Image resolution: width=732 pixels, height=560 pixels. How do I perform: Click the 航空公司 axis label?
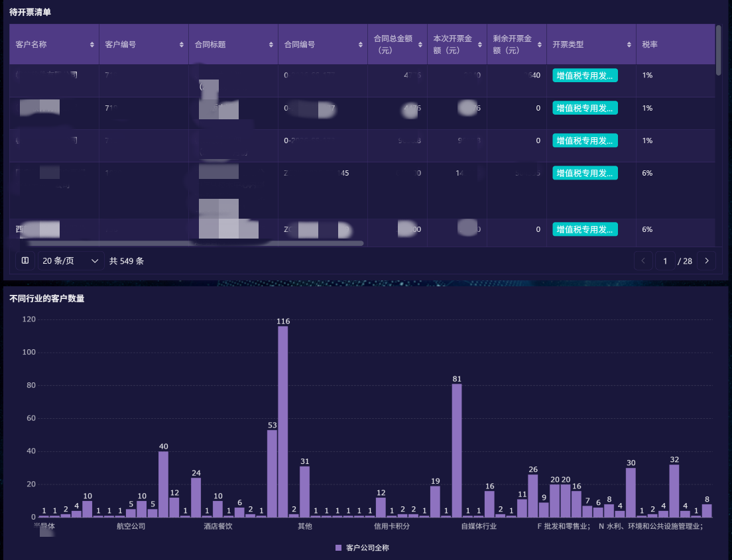[x=131, y=526]
